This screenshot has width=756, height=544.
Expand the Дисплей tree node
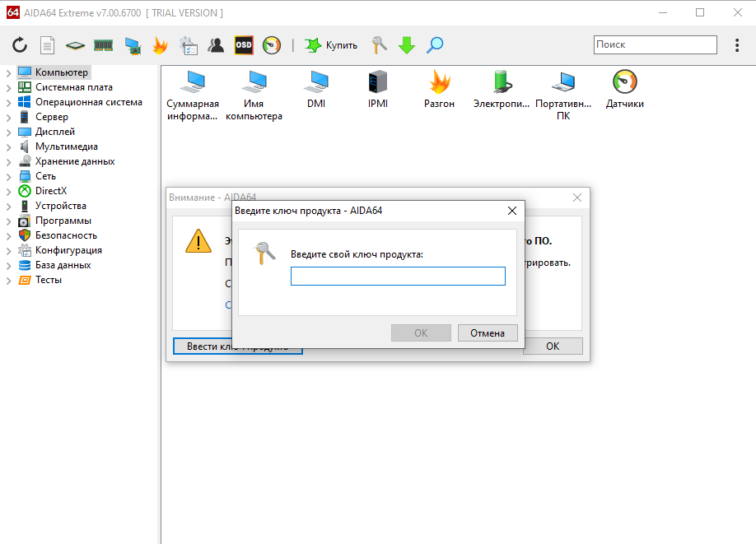tap(8, 133)
